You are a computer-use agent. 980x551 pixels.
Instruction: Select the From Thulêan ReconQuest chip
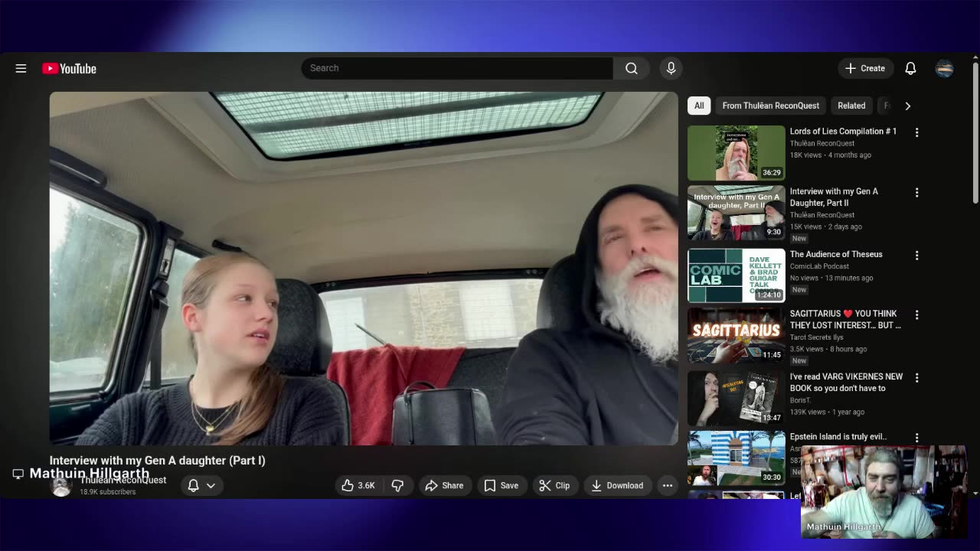click(770, 106)
